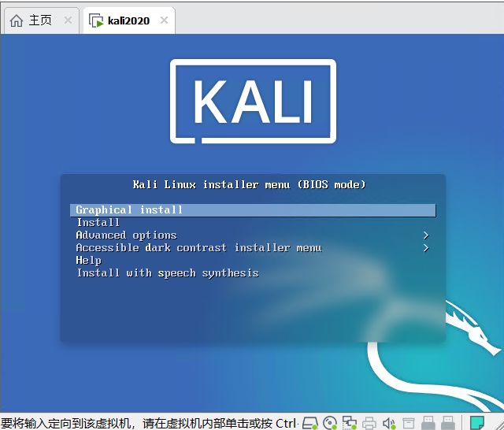
Task: Expand Accessible dark contrast menu chevron
Action: (426, 248)
